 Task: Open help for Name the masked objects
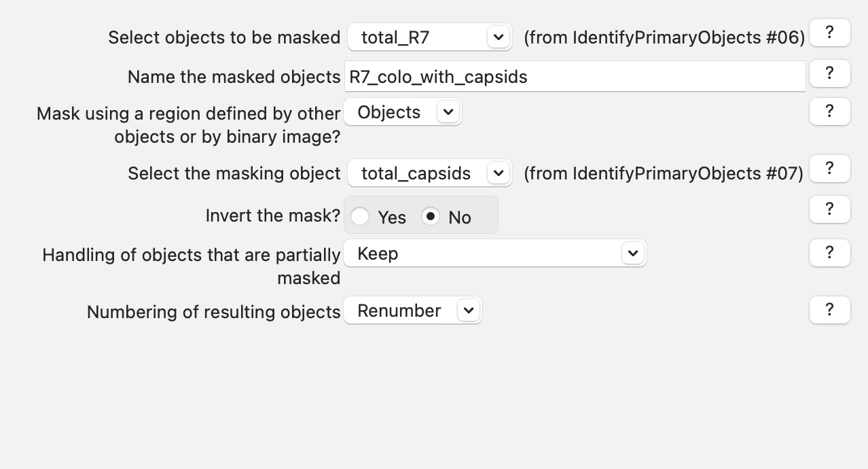pos(829,73)
